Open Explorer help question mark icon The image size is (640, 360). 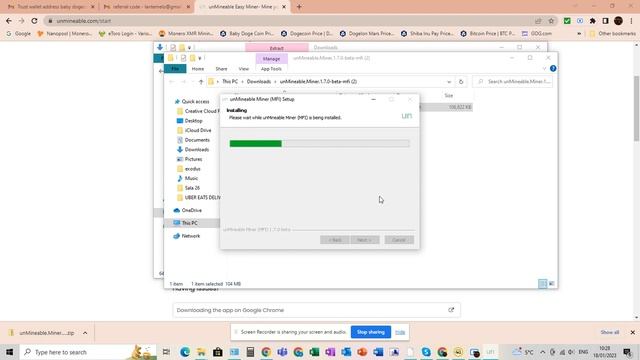pyautogui.click(x=553, y=69)
